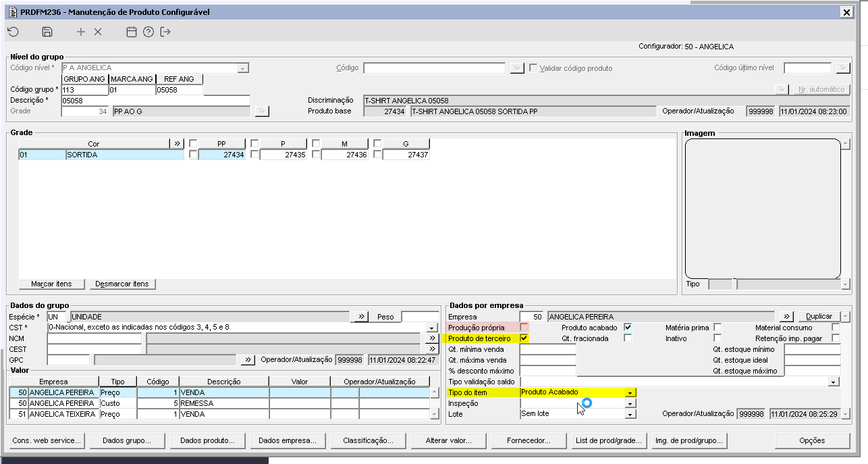
Task: Open Classificação button
Action: (x=369, y=440)
